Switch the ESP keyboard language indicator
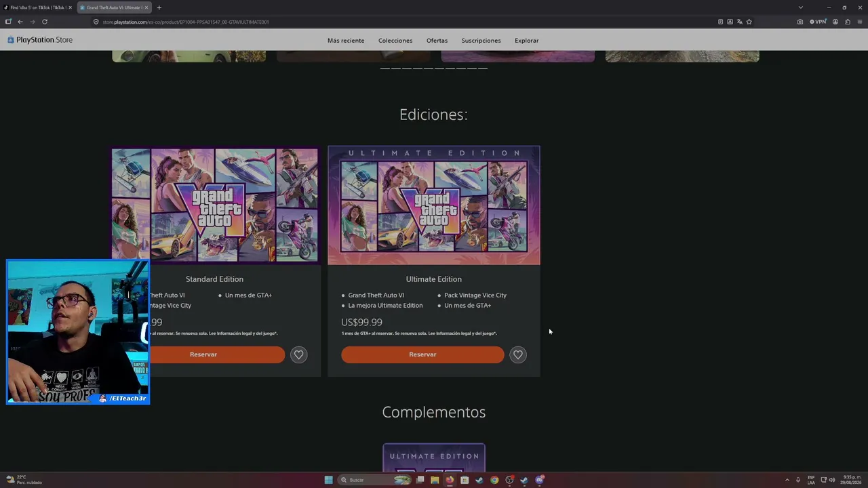 pos(811,480)
